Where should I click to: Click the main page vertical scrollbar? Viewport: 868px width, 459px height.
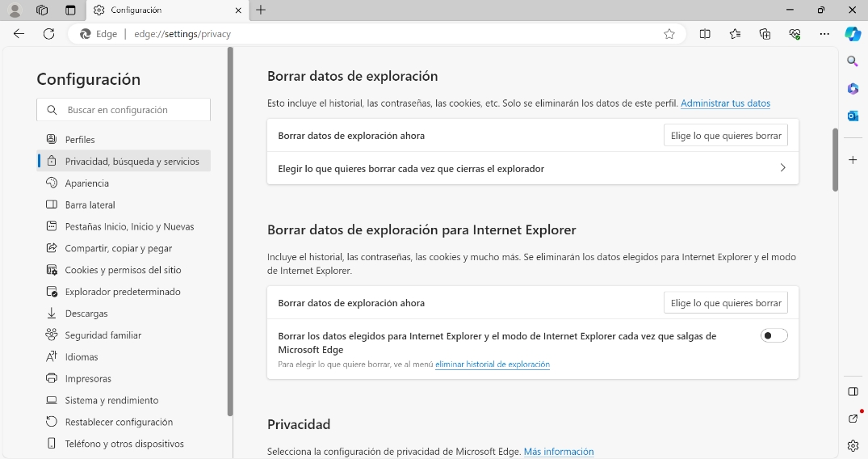835,160
